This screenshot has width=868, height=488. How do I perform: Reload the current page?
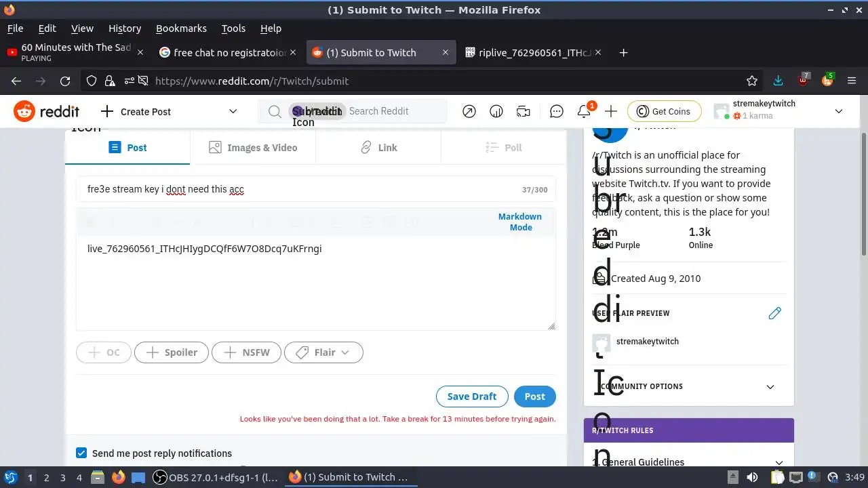65,81
